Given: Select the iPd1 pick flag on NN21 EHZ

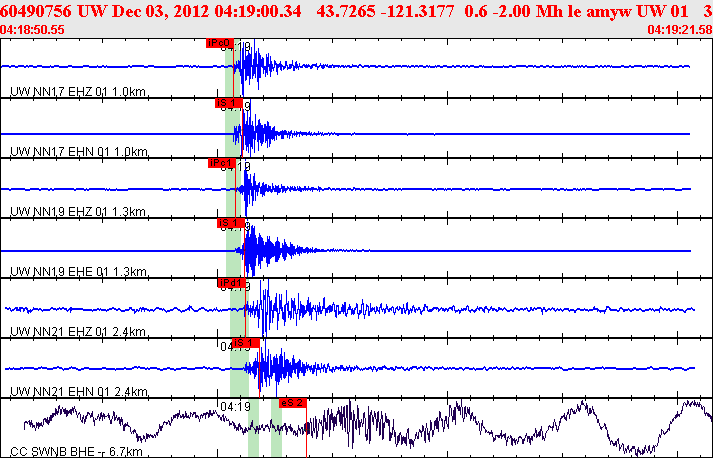Looking at the screenshot, I should pyautogui.click(x=231, y=283).
